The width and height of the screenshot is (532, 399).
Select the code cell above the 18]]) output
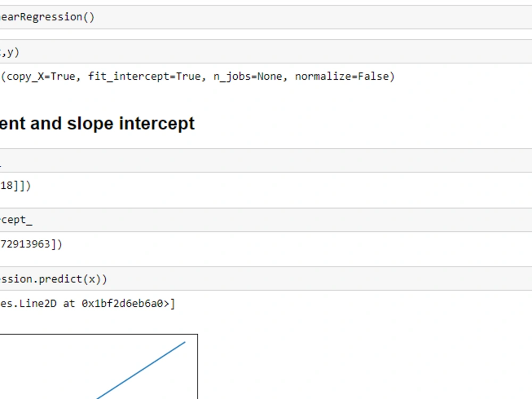[x=266, y=161]
